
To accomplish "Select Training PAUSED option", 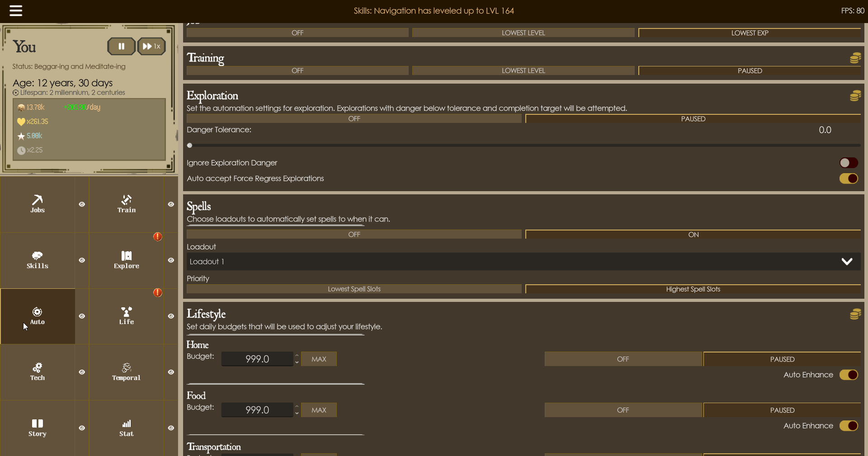I will (x=750, y=71).
